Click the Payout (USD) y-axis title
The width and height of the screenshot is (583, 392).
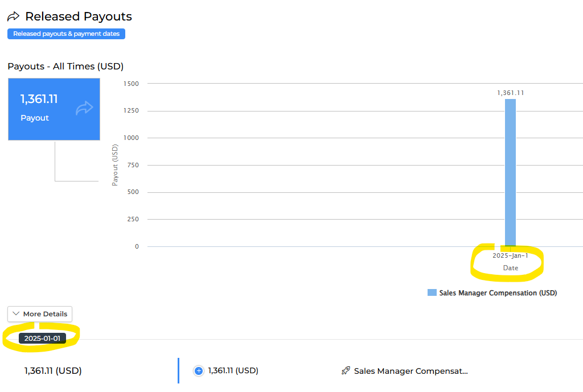115,164
